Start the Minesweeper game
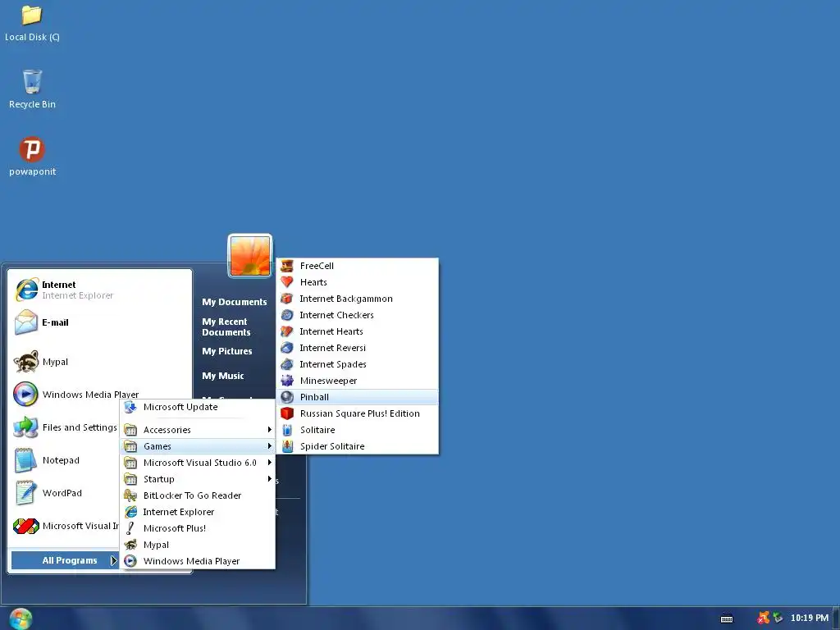Viewport: 840px width, 630px height. 358,381
